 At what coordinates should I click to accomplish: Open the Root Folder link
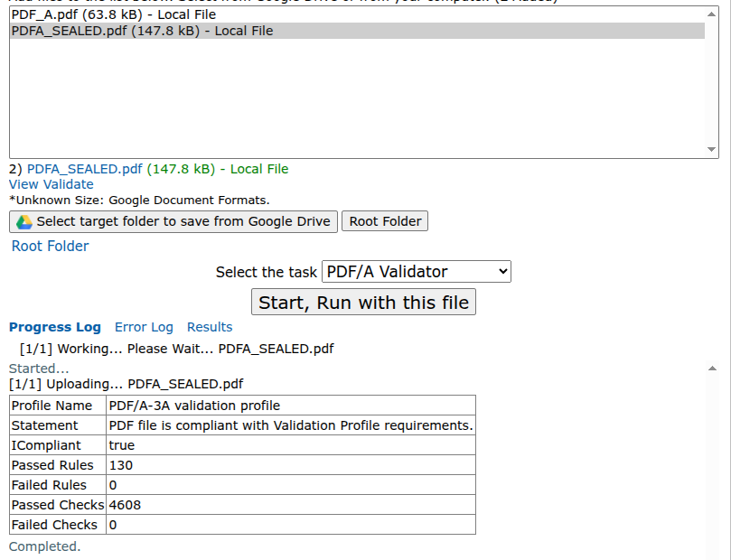(x=49, y=246)
